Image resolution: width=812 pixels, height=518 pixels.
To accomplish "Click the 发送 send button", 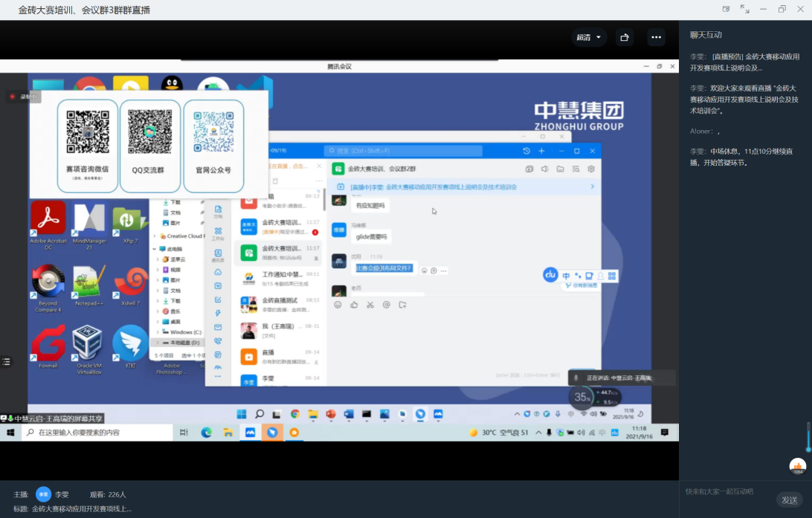I will [789, 500].
